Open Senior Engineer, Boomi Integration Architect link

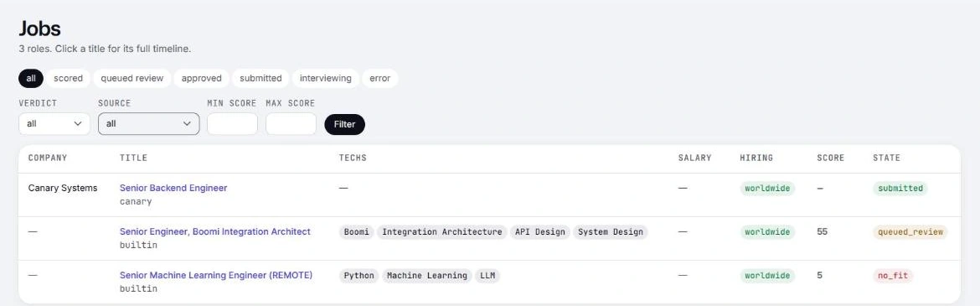[215, 231]
